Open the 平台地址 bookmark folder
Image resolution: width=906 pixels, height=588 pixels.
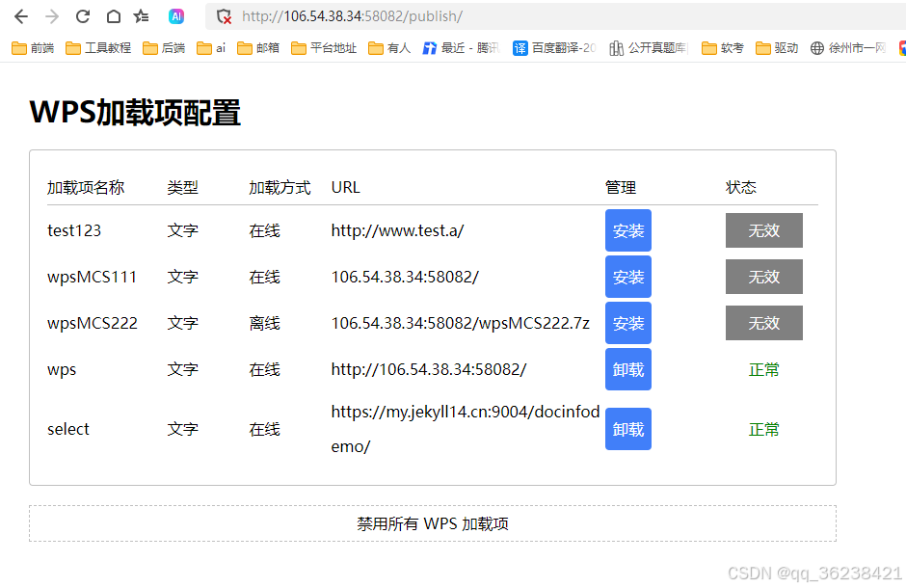coord(324,48)
